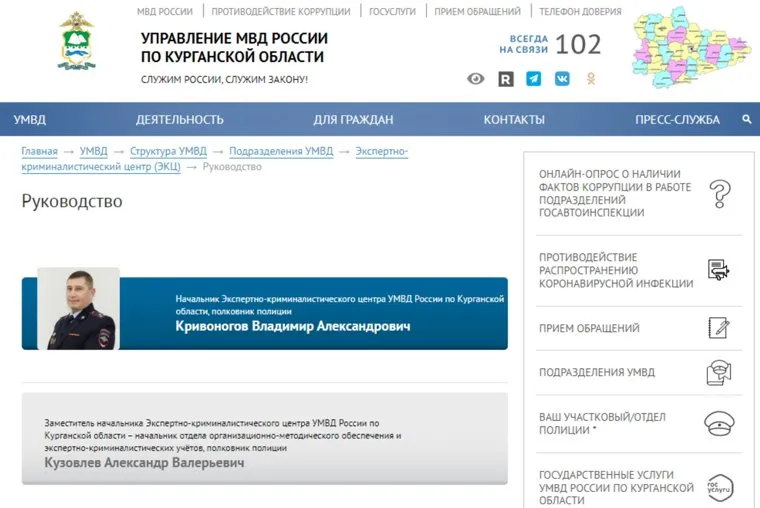Expand the ДЛЯ ГРАЖДАН menu
Image resolution: width=760 pixels, height=508 pixels.
353,120
